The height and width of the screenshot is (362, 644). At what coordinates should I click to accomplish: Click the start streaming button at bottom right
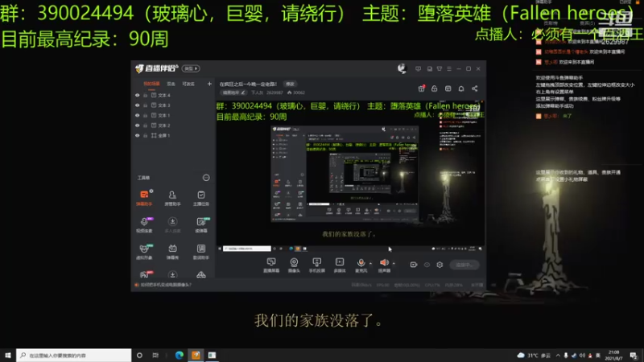(x=464, y=265)
